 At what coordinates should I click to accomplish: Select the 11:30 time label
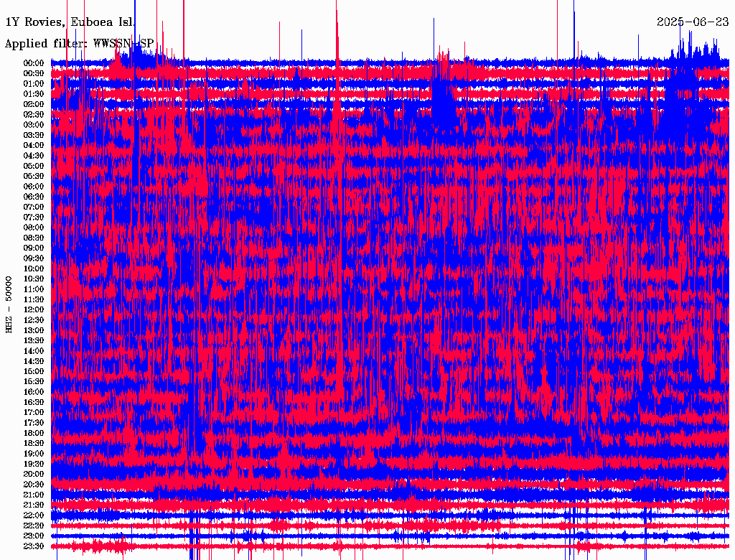click(34, 299)
